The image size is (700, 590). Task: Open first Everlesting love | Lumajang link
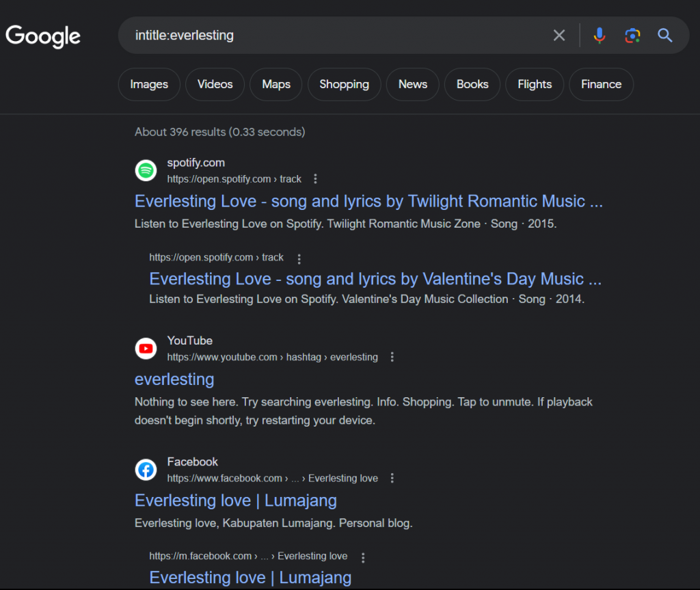(236, 500)
